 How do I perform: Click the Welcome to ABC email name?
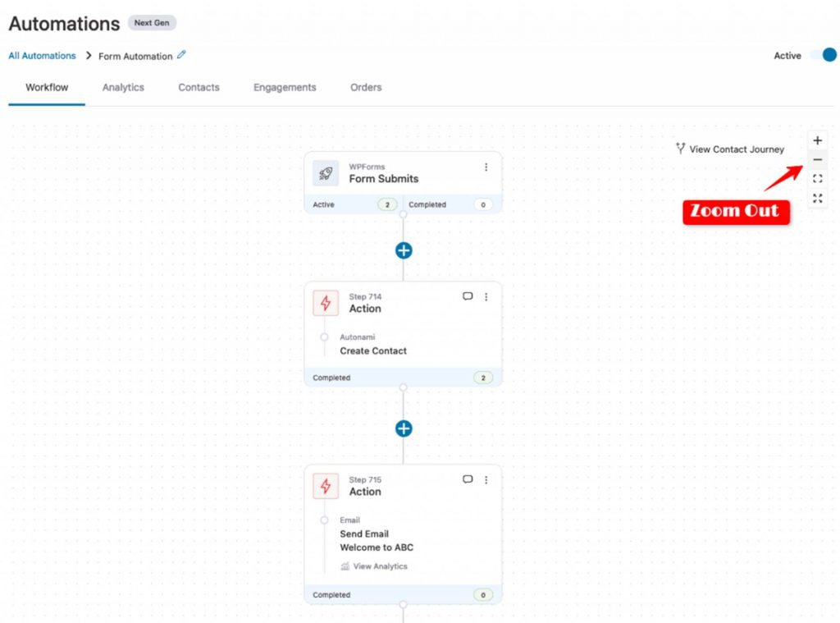(377, 547)
